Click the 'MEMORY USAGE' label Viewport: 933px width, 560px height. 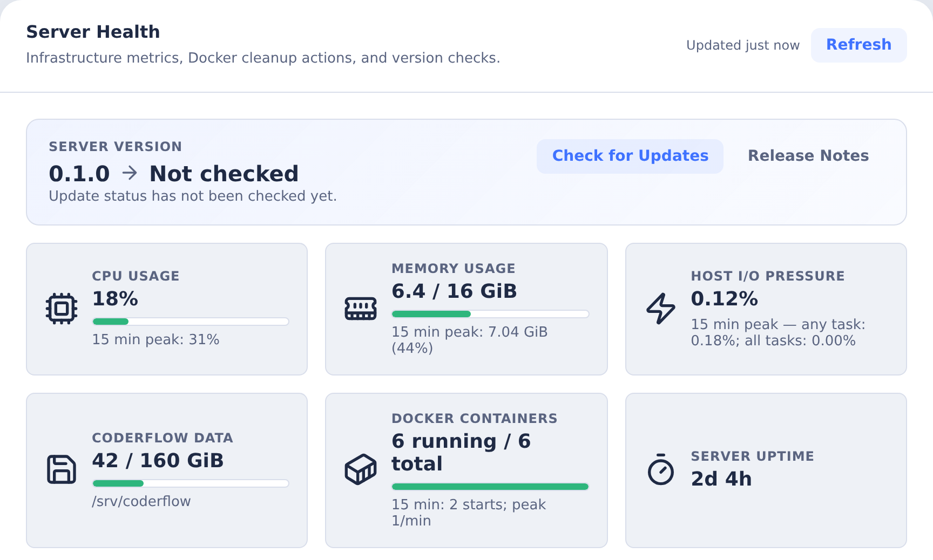pyautogui.click(x=454, y=269)
